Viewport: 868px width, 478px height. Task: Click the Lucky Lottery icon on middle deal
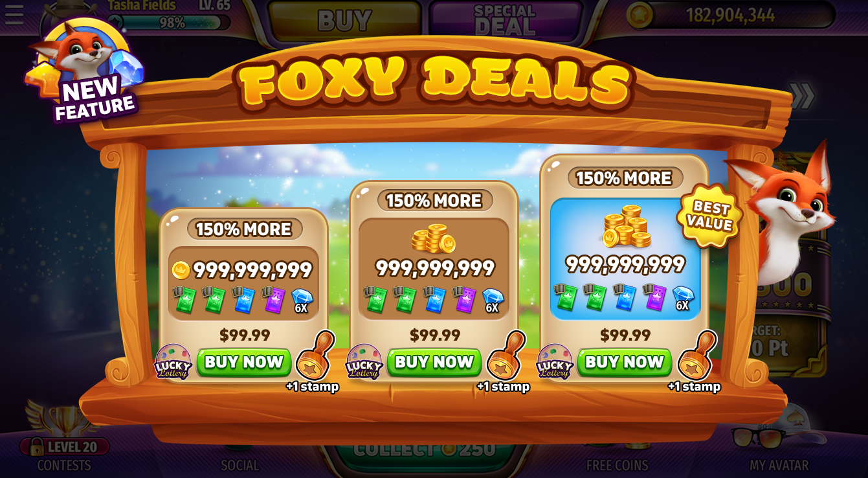point(364,361)
